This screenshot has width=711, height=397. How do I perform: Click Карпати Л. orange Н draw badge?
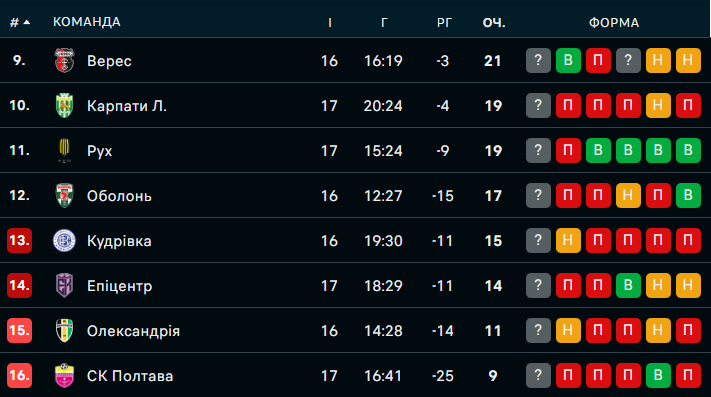pos(658,105)
